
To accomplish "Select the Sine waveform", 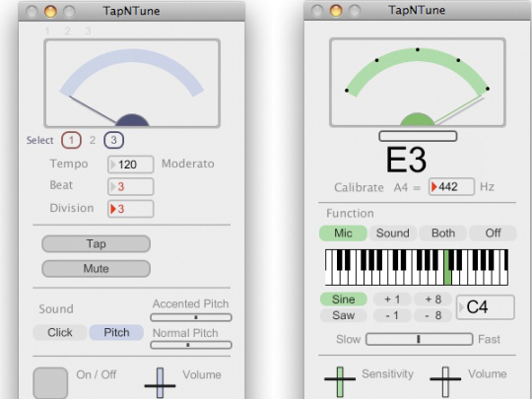I will coord(344,299).
